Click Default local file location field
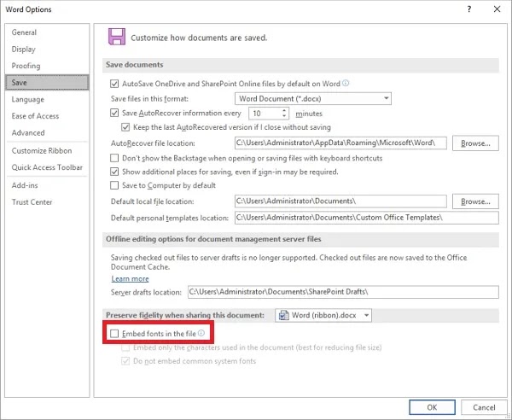 [340, 201]
